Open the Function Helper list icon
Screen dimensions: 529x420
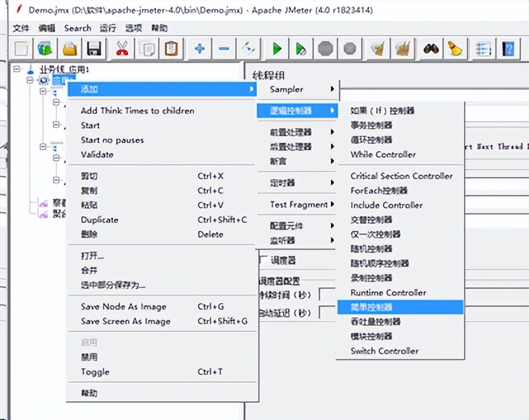pos(483,49)
